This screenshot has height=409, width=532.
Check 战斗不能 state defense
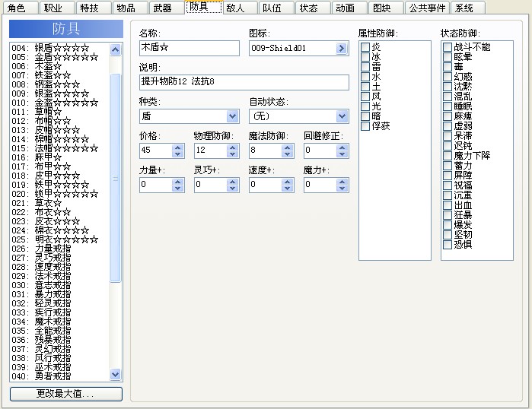[x=448, y=47]
